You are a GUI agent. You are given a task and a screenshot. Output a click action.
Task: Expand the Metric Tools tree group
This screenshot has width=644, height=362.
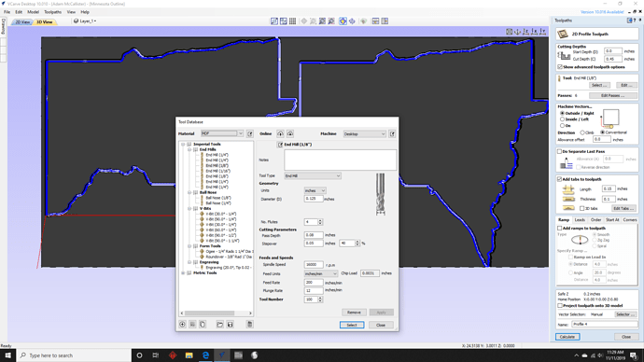183,273
